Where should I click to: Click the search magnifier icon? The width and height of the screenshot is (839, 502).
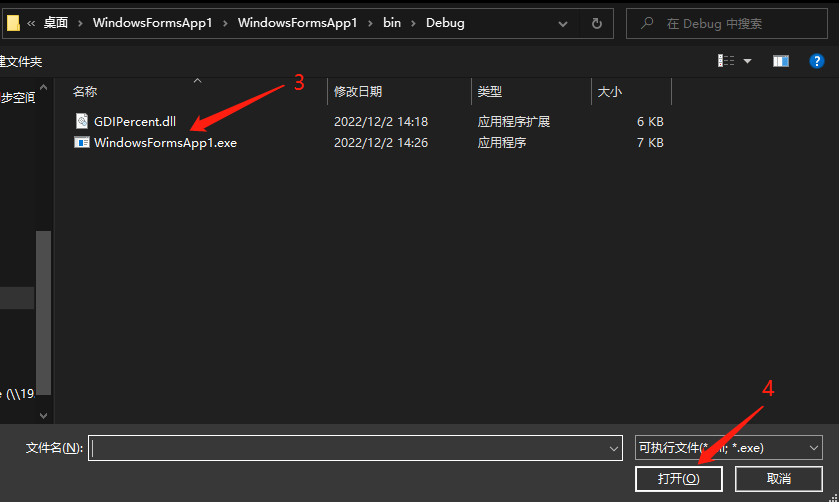(647, 23)
